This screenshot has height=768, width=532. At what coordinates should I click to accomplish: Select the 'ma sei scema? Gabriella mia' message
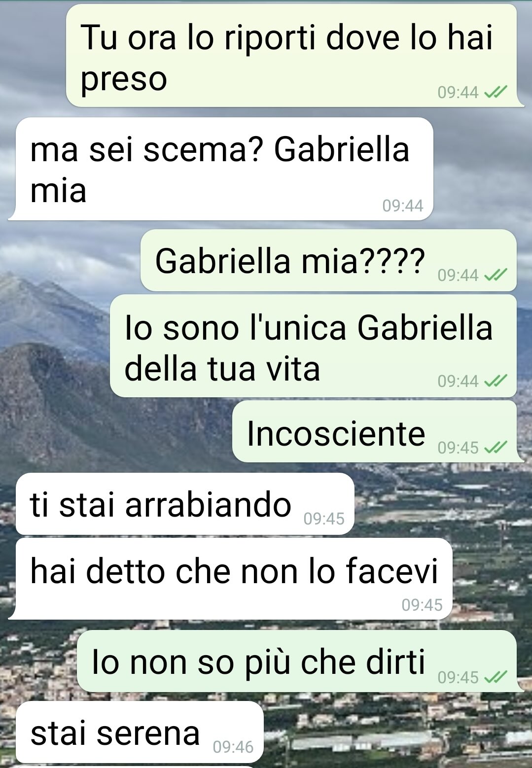(x=221, y=169)
